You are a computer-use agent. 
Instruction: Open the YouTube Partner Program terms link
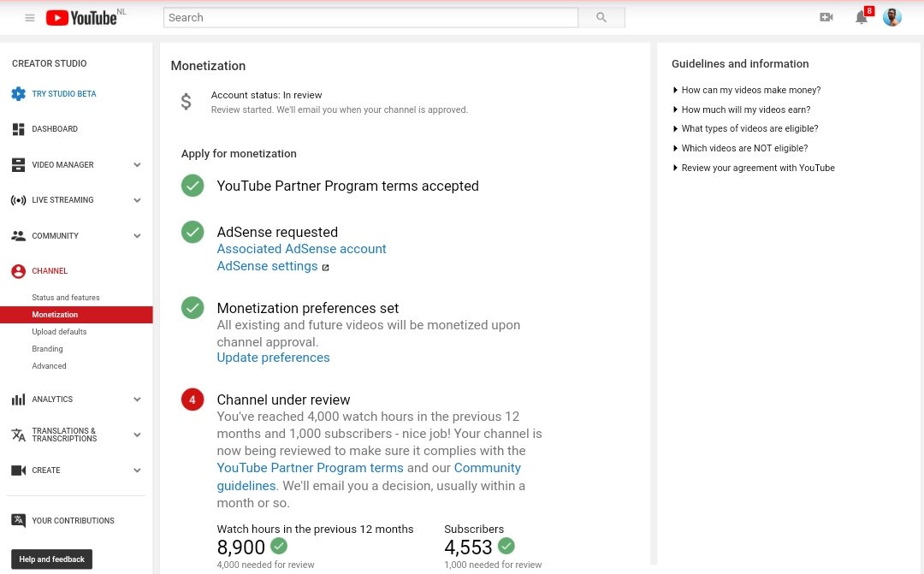coord(310,468)
